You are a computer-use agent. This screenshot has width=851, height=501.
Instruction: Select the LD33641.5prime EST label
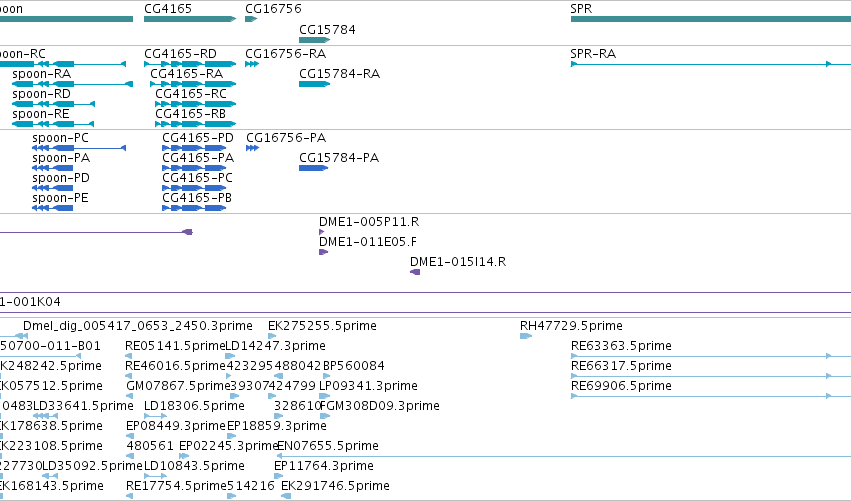pyautogui.click(x=84, y=406)
